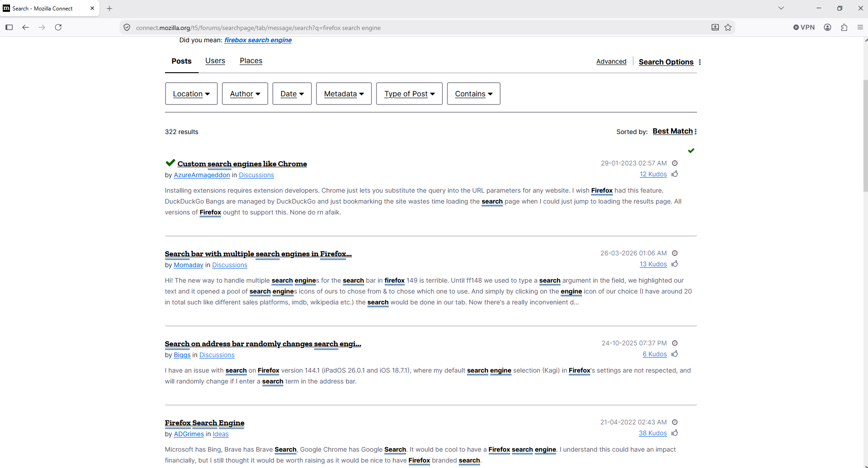Open Discussions link under Momaday post
This screenshot has height=468, width=868.
coord(230,265)
